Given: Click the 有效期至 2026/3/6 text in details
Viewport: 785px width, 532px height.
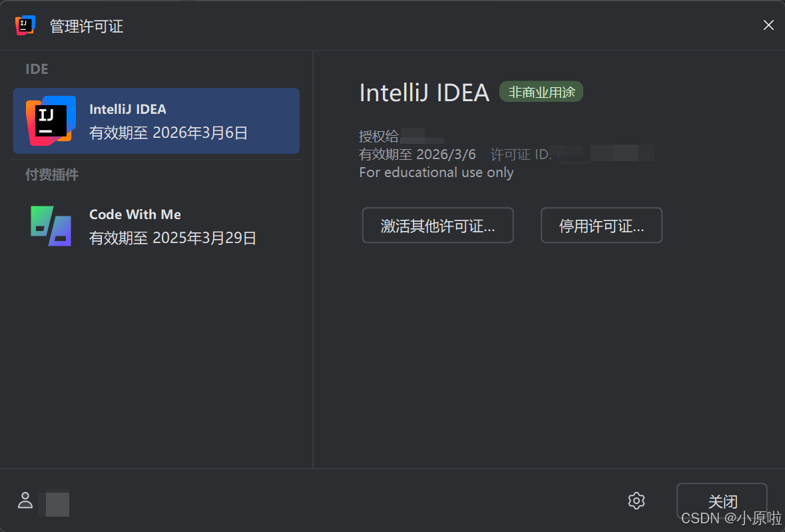Looking at the screenshot, I should click(417, 154).
